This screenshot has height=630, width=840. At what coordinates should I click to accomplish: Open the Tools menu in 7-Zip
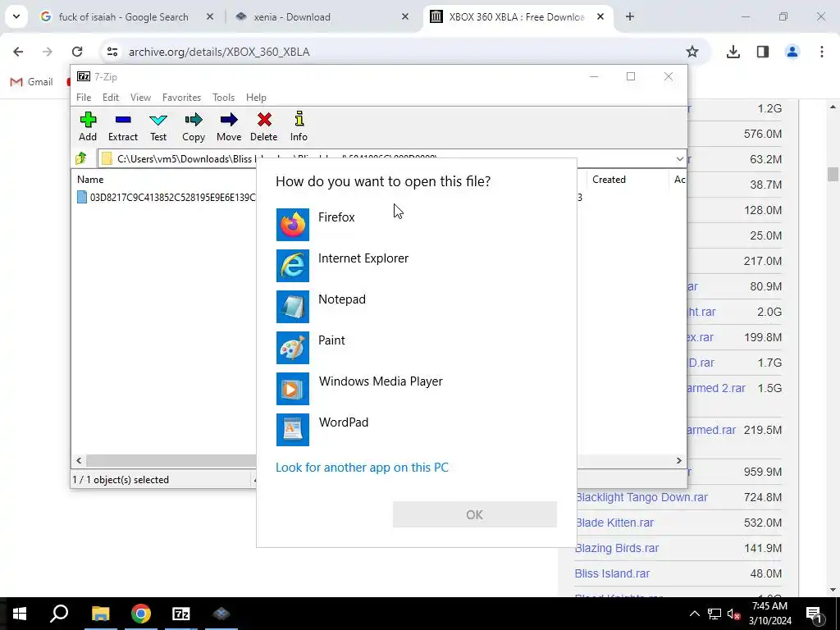[x=223, y=98]
